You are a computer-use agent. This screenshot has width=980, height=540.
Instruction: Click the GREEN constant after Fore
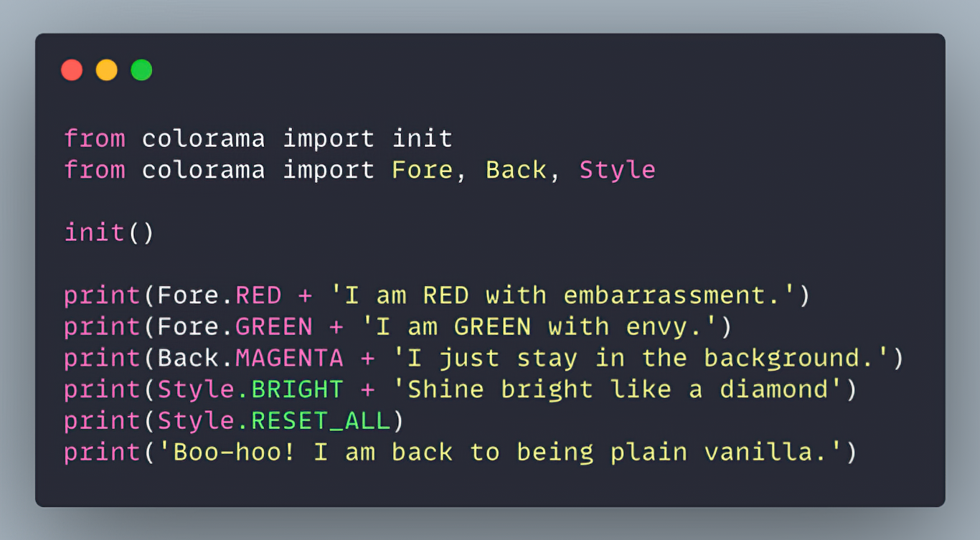coord(274,327)
